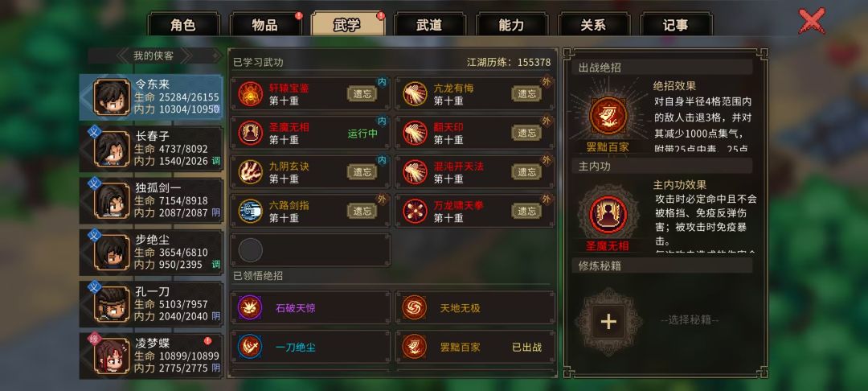Forget the 翻天印 skill
The image size is (868, 391).
click(526, 133)
